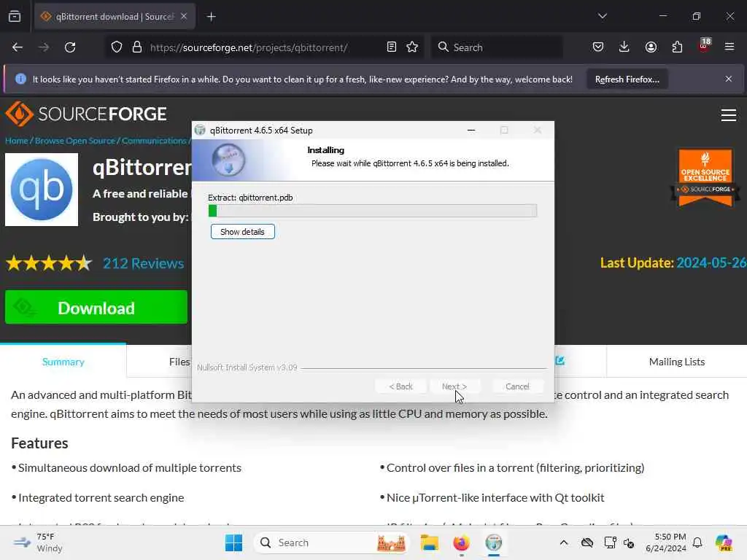Open the Pocket save icon
This screenshot has height=560, width=747.
(598, 47)
